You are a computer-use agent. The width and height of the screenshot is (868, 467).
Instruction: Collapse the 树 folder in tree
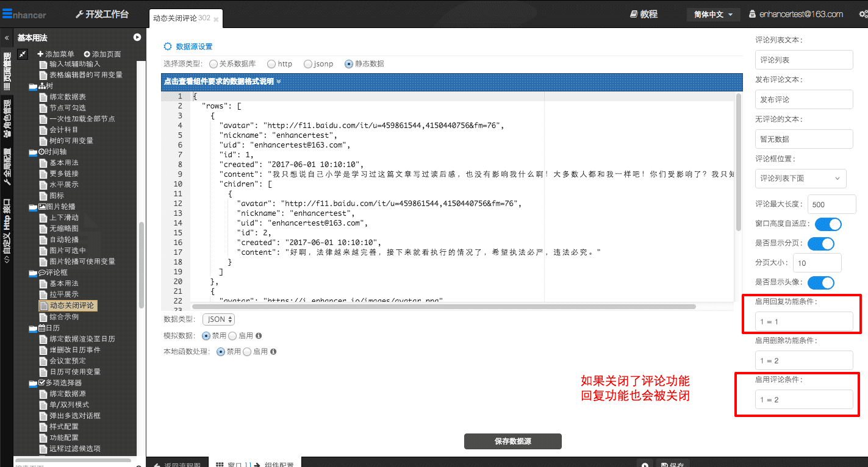pos(33,86)
